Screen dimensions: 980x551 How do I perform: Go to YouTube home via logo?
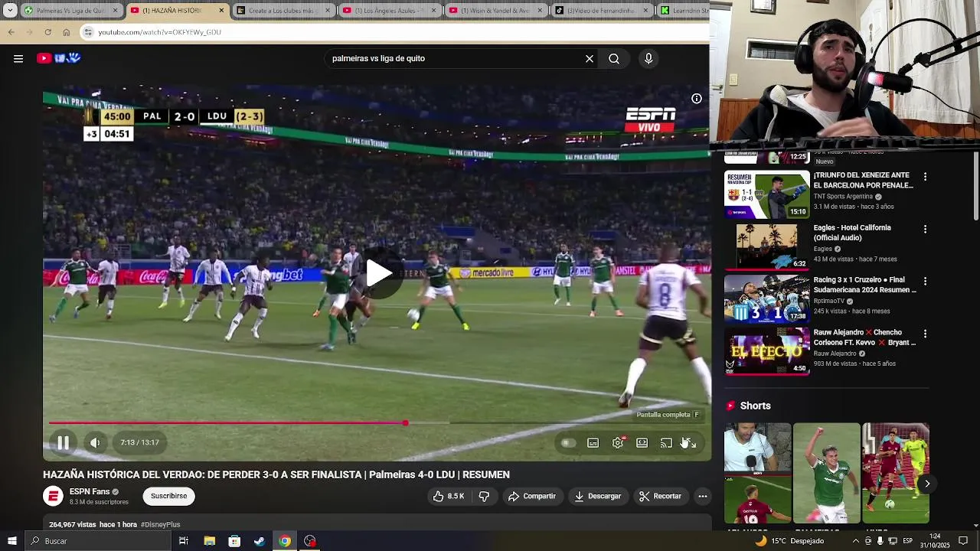tap(59, 58)
